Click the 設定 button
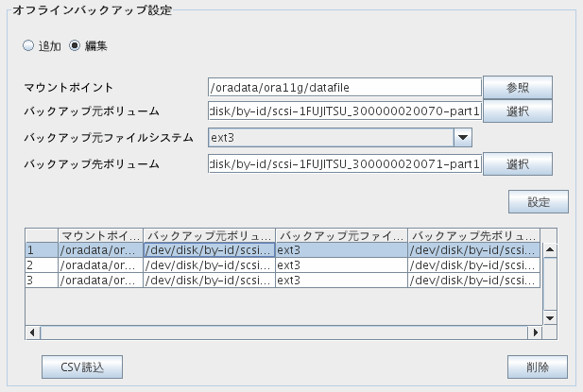 [539, 202]
